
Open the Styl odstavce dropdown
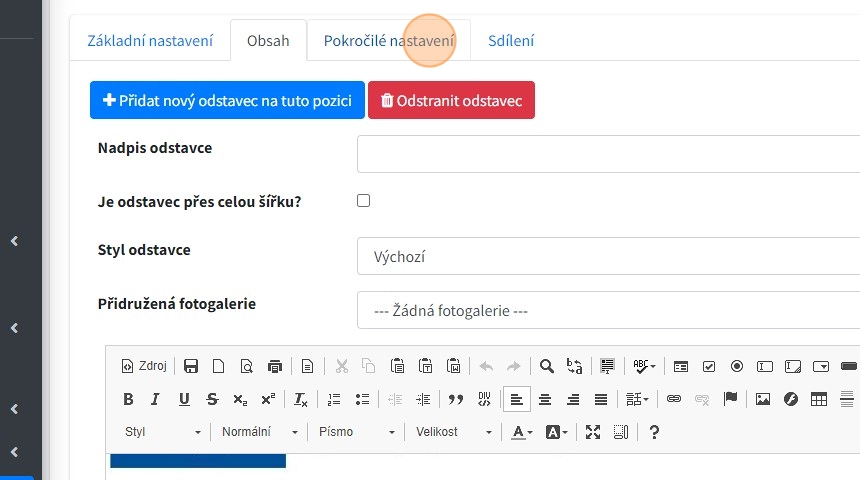[608, 256]
